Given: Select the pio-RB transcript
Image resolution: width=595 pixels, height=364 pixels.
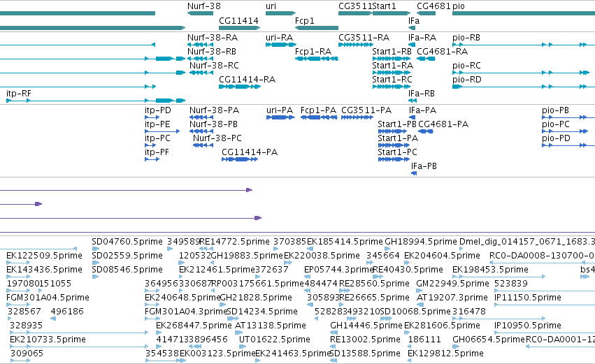Looking at the screenshot, I should click(x=524, y=45).
